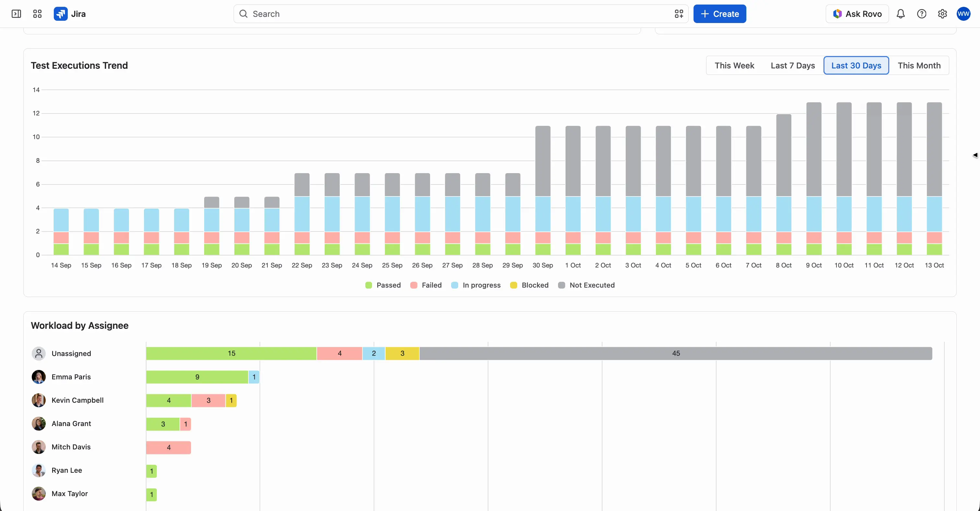Click the search magnifier icon

tap(243, 14)
